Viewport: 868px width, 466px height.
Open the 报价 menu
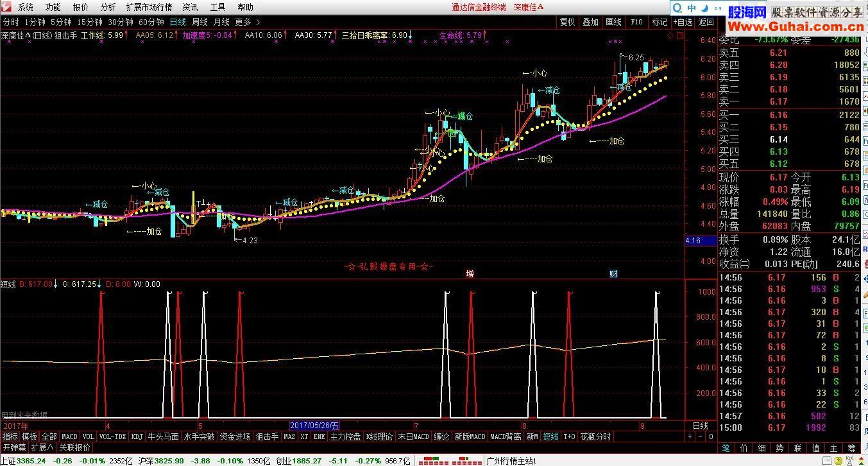[81, 7]
